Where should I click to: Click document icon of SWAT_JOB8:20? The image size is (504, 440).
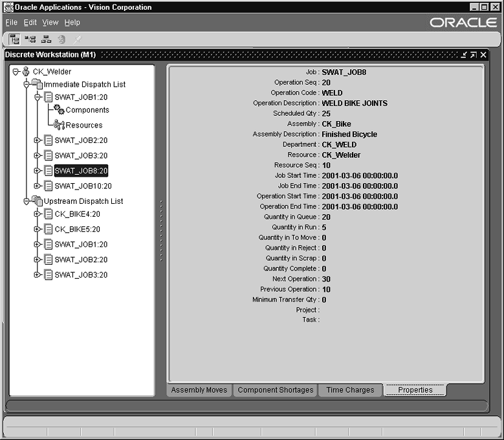(49, 171)
